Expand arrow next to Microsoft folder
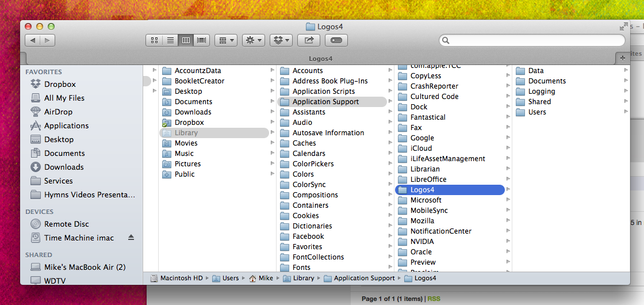 508,200
